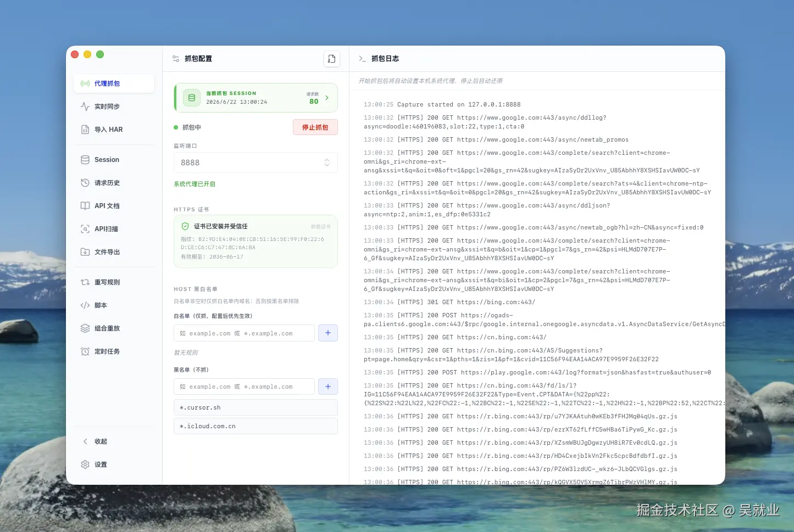Add whitelist host with the 白名单 plus button
794x532 pixels.
click(328, 333)
